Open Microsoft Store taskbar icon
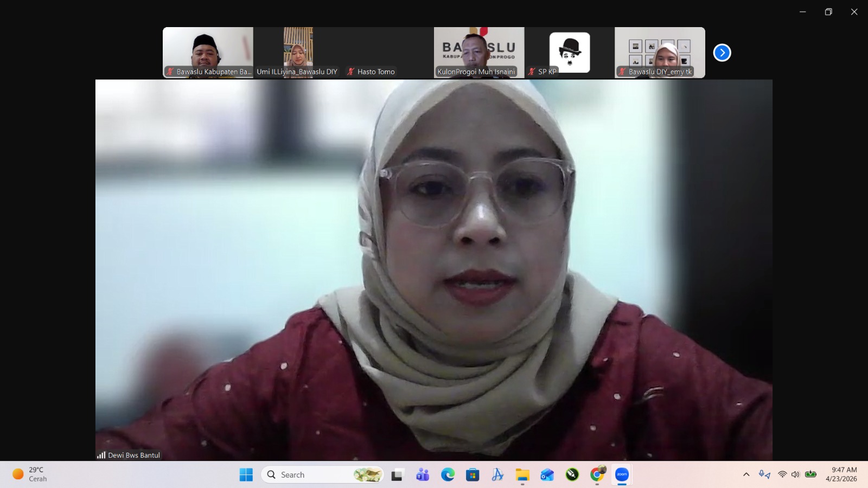The height and width of the screenshot is (488, 868). (473, 475)
